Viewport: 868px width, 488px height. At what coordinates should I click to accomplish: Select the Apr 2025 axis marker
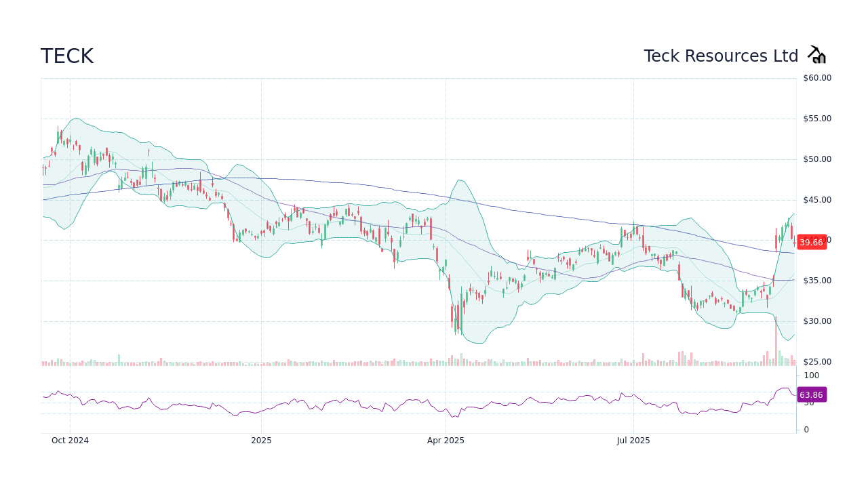pyautogui.click(x=446, y=441)
